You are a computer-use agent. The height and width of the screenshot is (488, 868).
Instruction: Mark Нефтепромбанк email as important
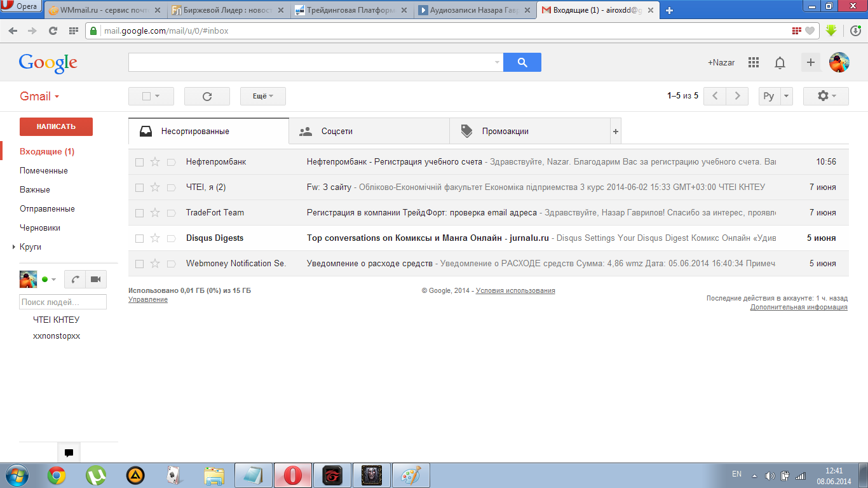[171, 162]
